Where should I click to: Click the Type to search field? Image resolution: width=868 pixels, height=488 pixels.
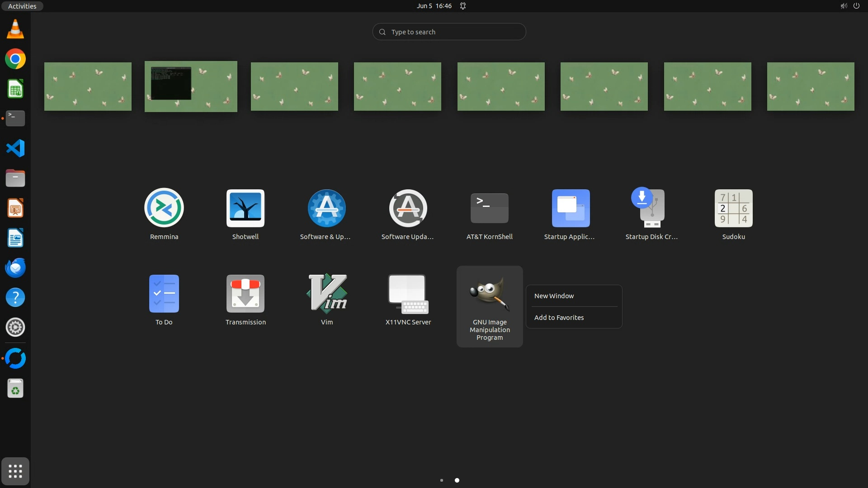tap(449, 32)
